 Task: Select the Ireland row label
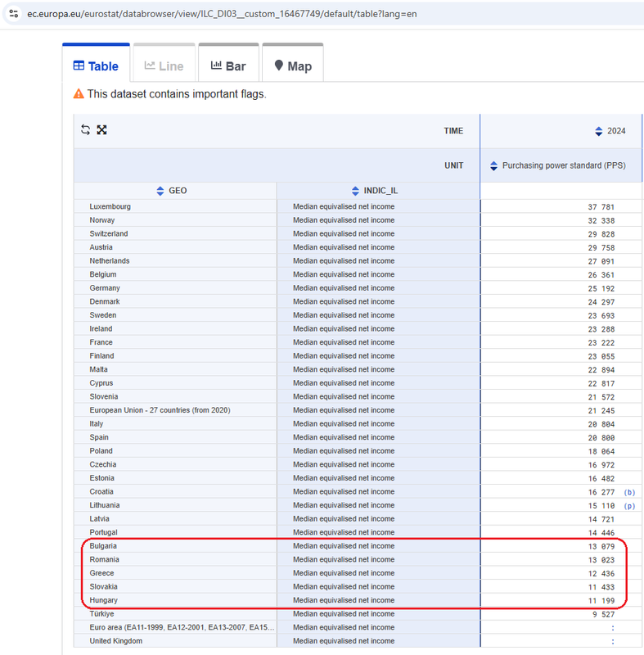101,329
